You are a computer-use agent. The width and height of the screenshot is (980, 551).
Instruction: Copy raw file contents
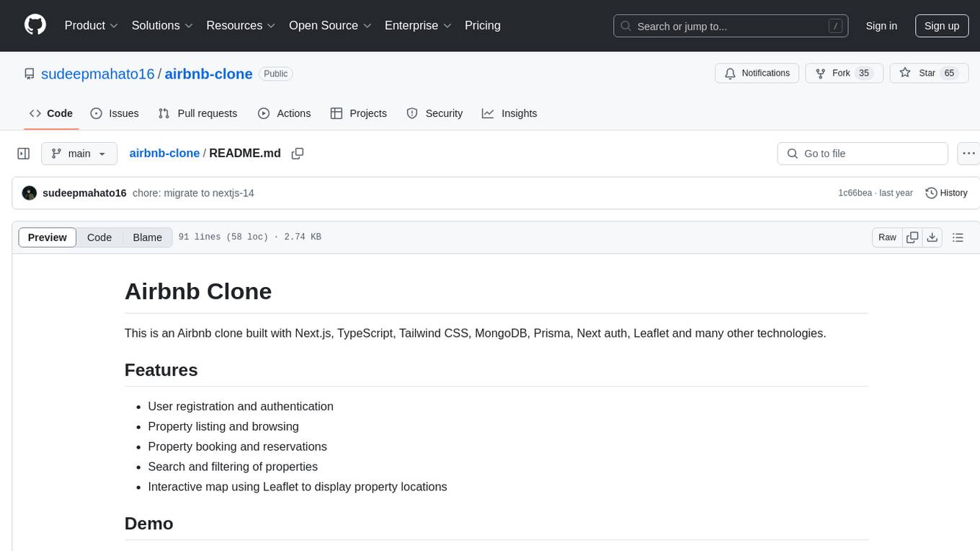click(x=912, y=237)
